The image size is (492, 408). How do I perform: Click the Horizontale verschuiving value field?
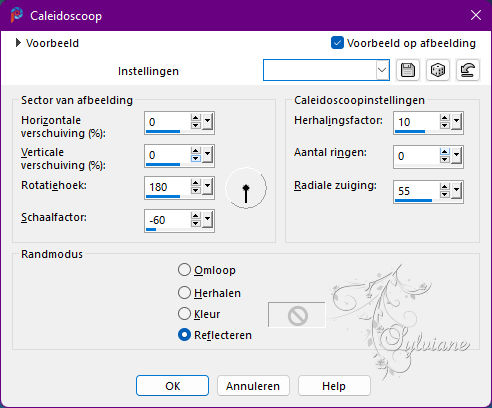pyautogui.click(x=167, y=122)
